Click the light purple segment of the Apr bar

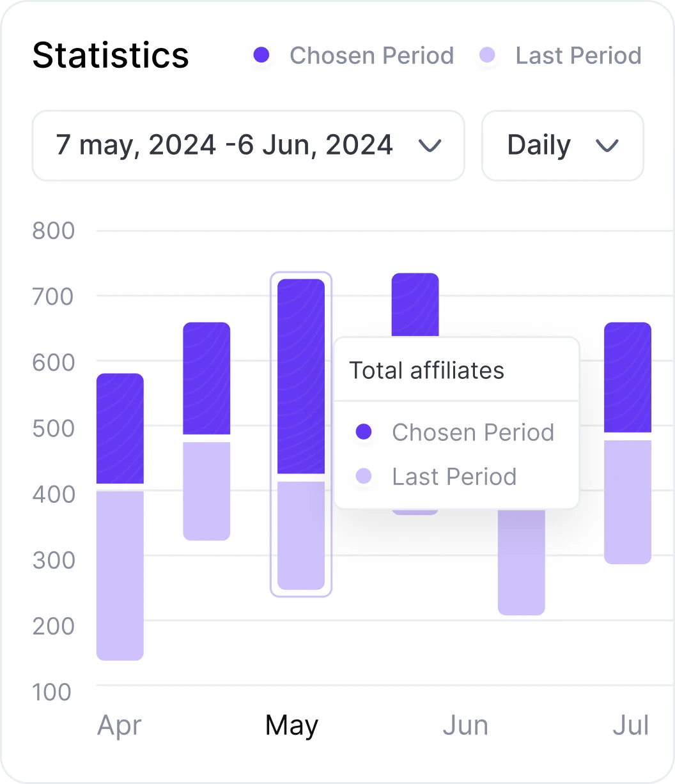coord(120,575)
